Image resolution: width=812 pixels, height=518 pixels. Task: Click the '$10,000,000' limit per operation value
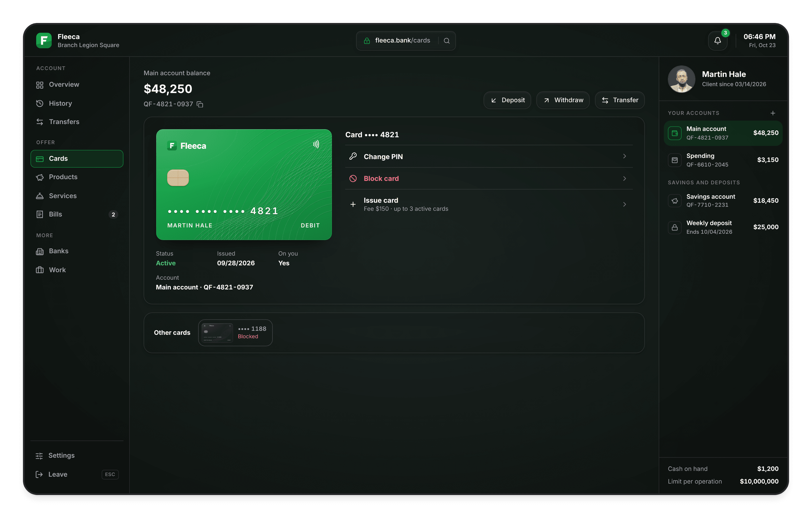click(x=759, y=481)
